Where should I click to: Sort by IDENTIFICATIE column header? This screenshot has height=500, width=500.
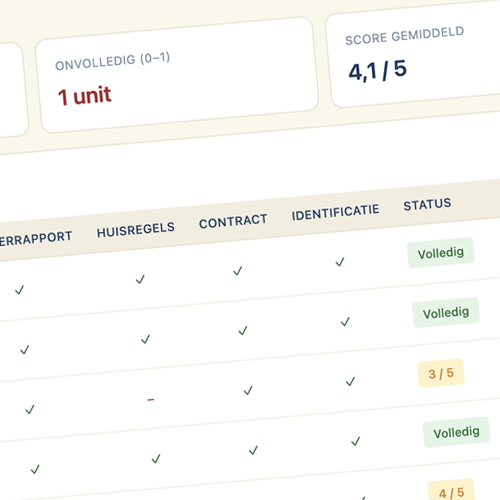tap(335, 212)
